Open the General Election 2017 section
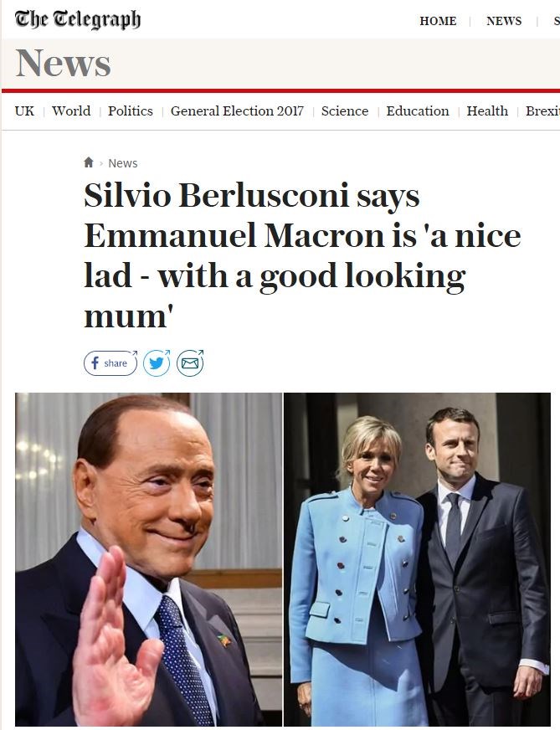Screen dimensions: 560x730 pos(237,111)
